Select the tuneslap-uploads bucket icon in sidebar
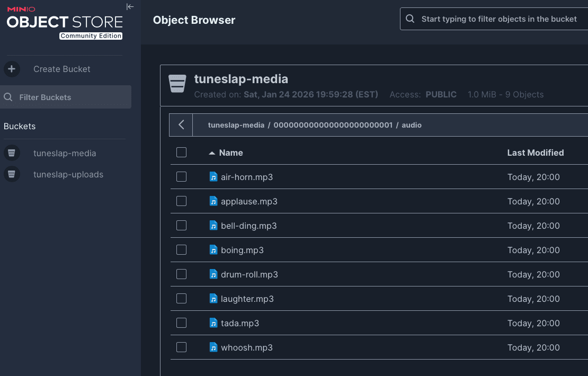The height and width of the screenshot is (376, 588). click(12, 174)
